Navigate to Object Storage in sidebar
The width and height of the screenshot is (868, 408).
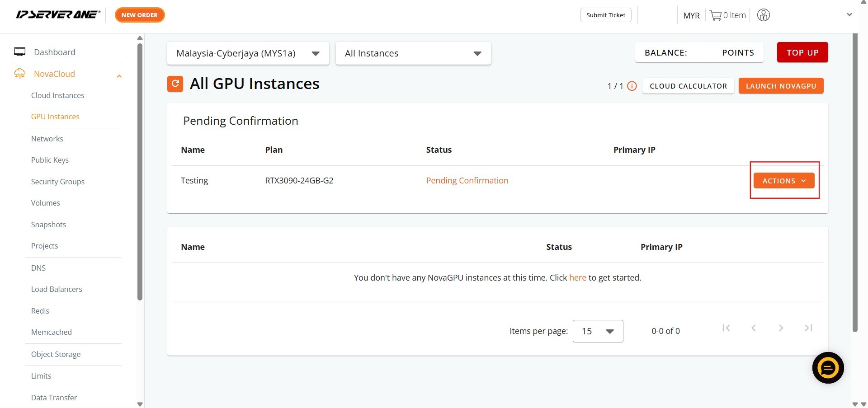[x=56, y=354]
